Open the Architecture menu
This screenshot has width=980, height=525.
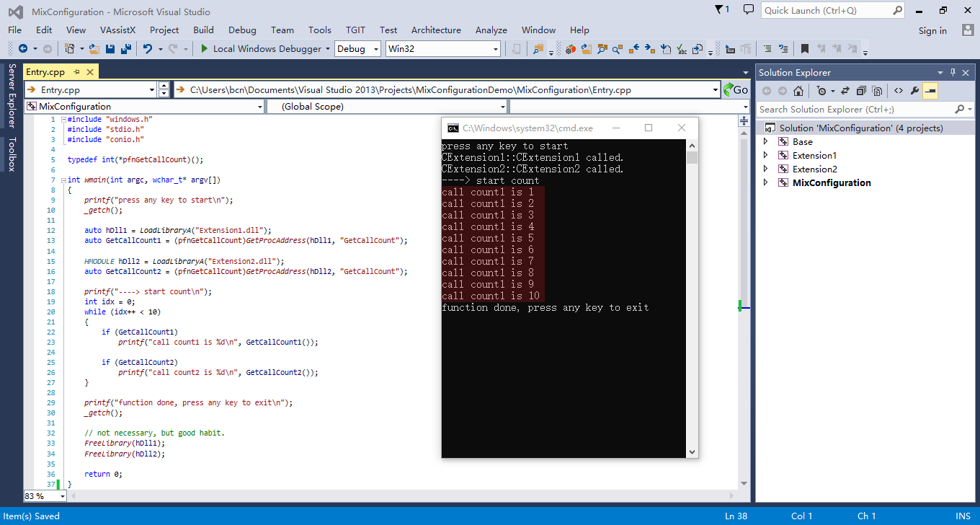click(x=436, y=30)
